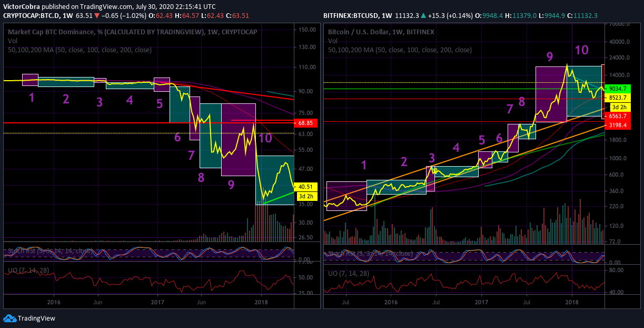The image size is (644, 328).
Task: Select Vol indicator label on Bitcoin chart
Action: [333, 41]
